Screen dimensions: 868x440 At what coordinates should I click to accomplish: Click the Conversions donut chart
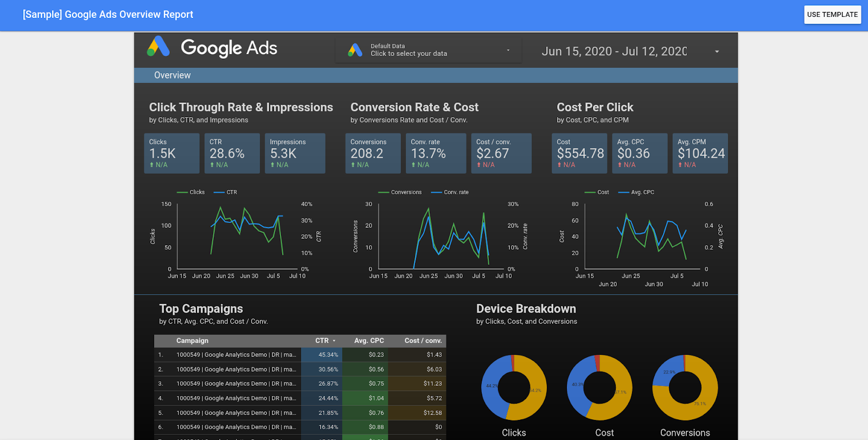pyautogui.click(x=685, y=387)
